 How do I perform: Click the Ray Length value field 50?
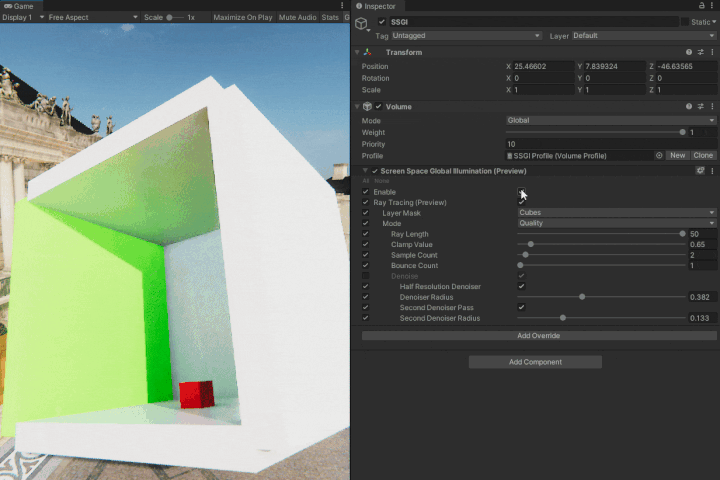click(703, 234)
